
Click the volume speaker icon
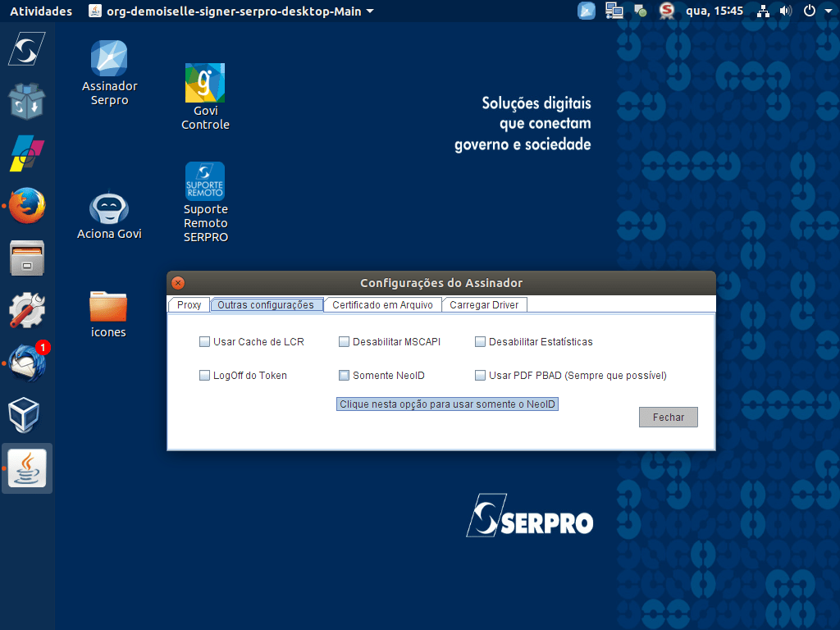click(x=785, y=11)
